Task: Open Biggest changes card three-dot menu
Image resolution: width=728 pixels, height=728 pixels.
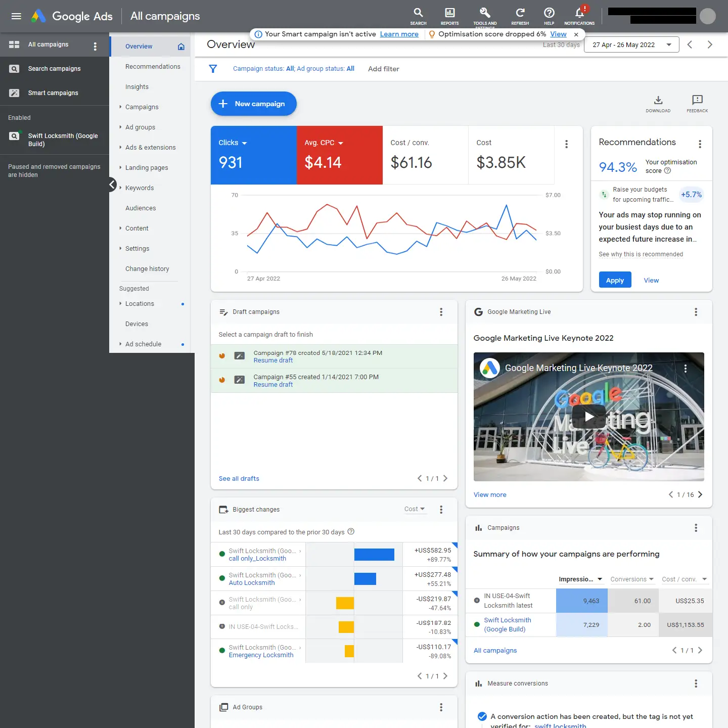Action: 441,510
